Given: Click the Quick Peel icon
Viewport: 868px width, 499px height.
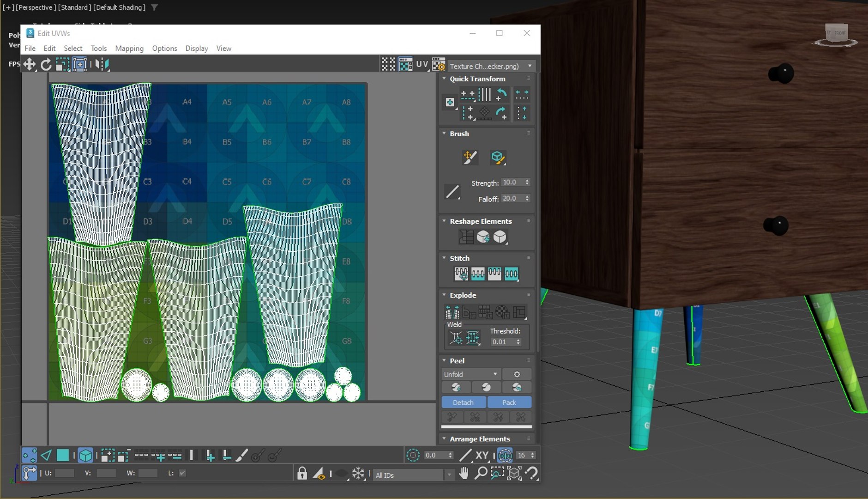Looking at the screenshot, I should [456, 387].
